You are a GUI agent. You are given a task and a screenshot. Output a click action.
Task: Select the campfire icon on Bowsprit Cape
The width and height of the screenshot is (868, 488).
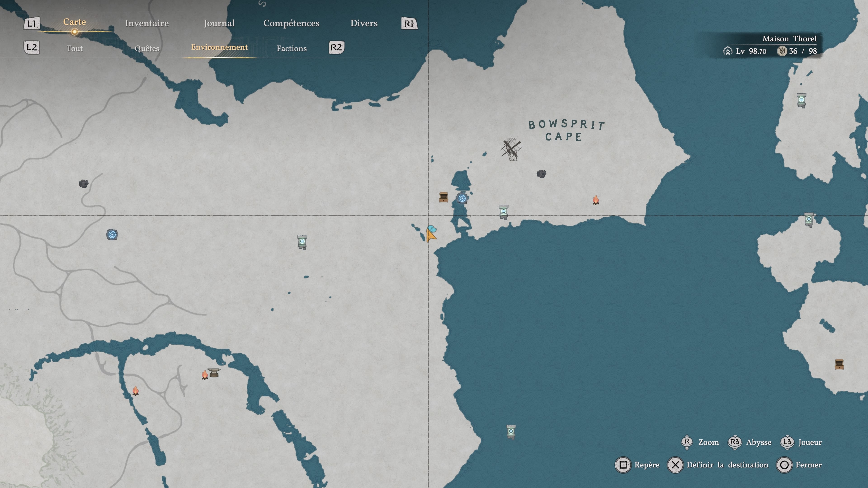(x=596, y=200)
